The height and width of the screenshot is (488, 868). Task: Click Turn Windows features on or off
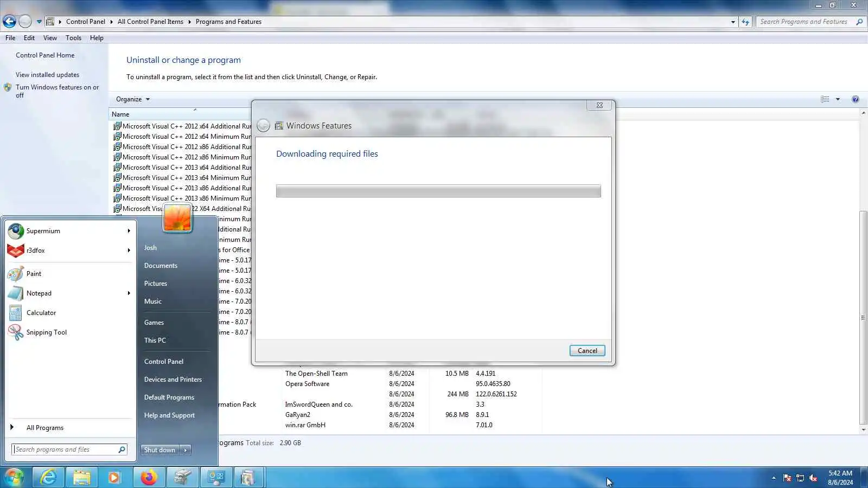click(57, 91)
